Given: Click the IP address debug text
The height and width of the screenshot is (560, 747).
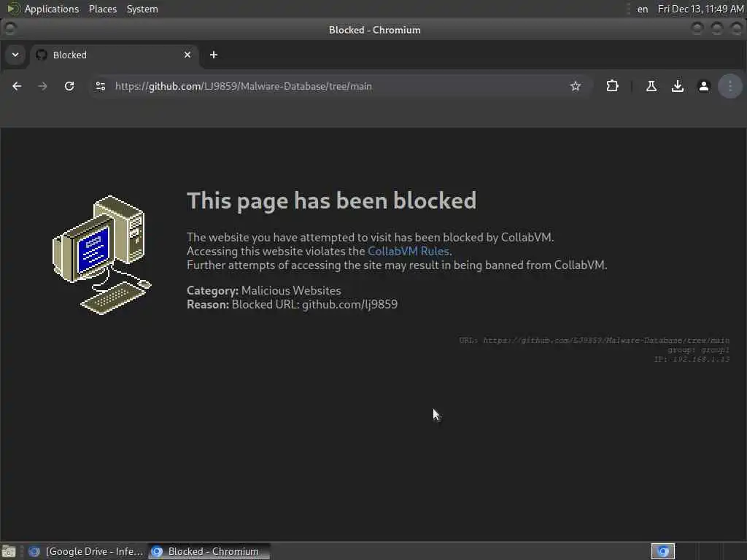Looking at the screenshot, I should (x=692, y=359).
